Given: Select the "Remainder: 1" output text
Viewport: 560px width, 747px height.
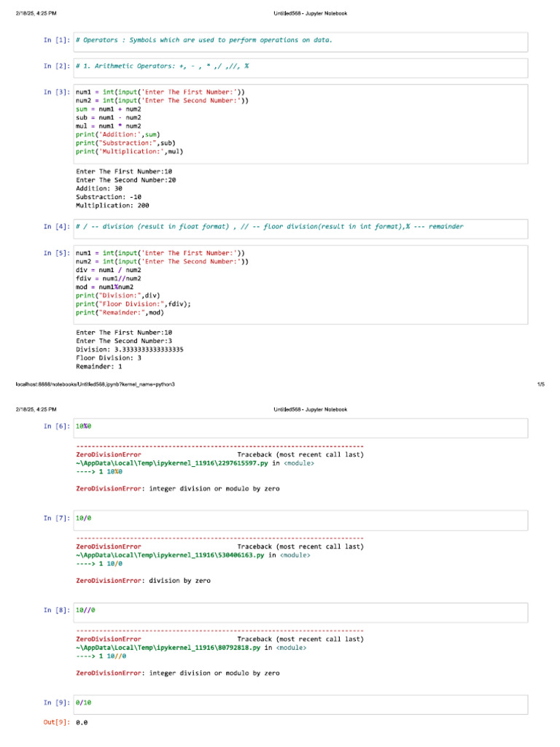Looking at the screenshot, I should click(x=99, y=367).
